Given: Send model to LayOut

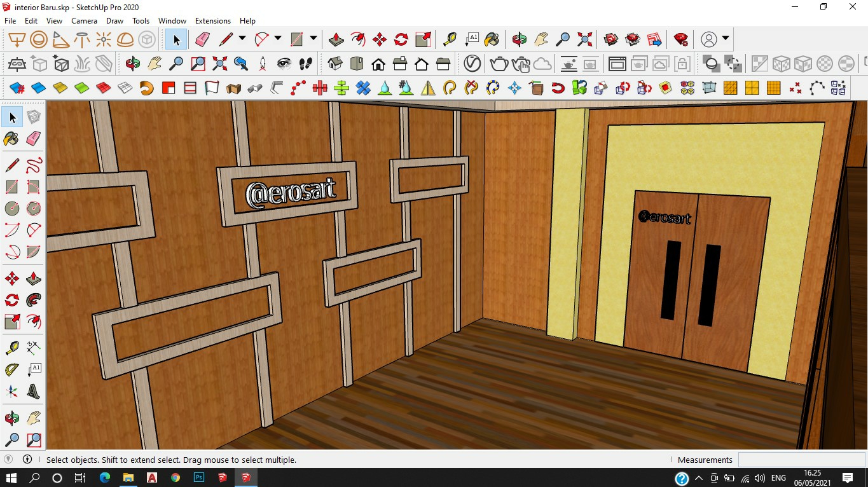Looking at the screenshot, I should 654,39.
